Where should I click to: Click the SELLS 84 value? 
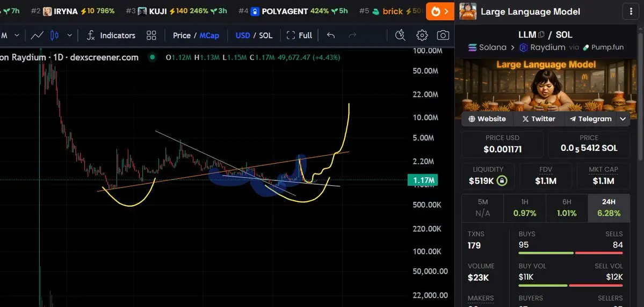[x=618, y=245]
